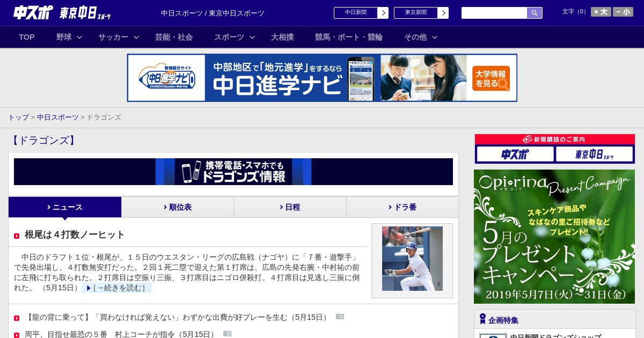Click 大学情報を見る button in banner
The height and width of the screenshot is (338, 644).
pyautogui.click(x=491, y=79)
